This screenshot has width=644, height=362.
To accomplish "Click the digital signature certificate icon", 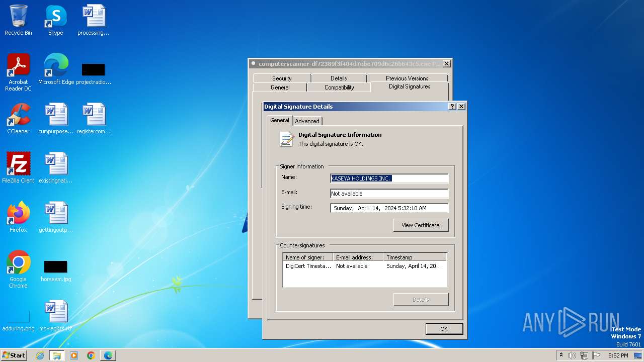I will pos(287,139).
